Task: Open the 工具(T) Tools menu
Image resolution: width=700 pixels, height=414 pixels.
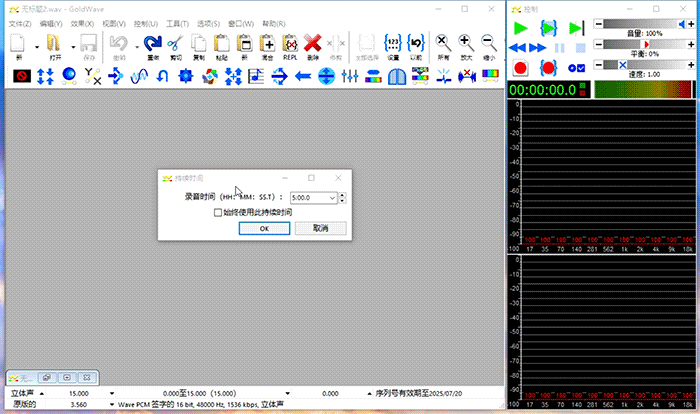Action: tap(178, 22)
